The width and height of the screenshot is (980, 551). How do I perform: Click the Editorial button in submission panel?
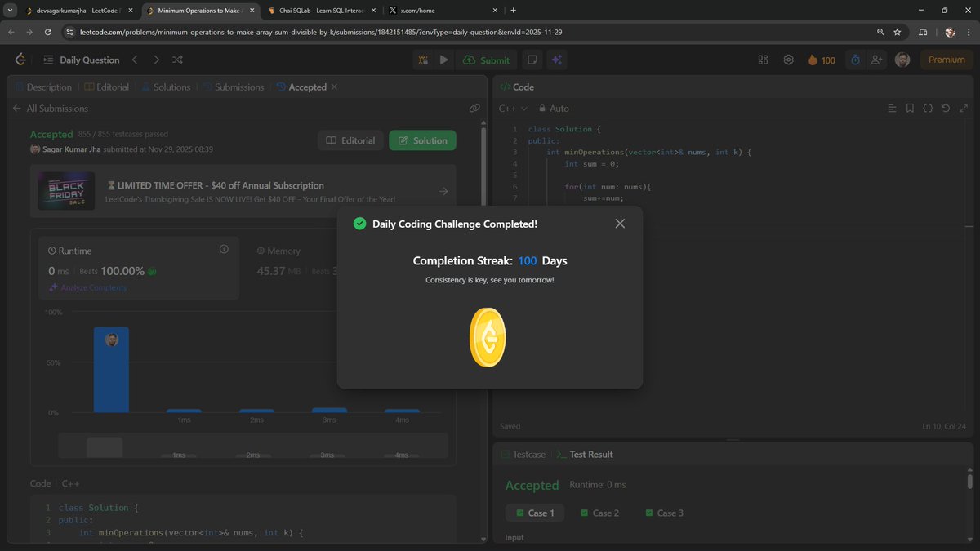pos(350,140)
